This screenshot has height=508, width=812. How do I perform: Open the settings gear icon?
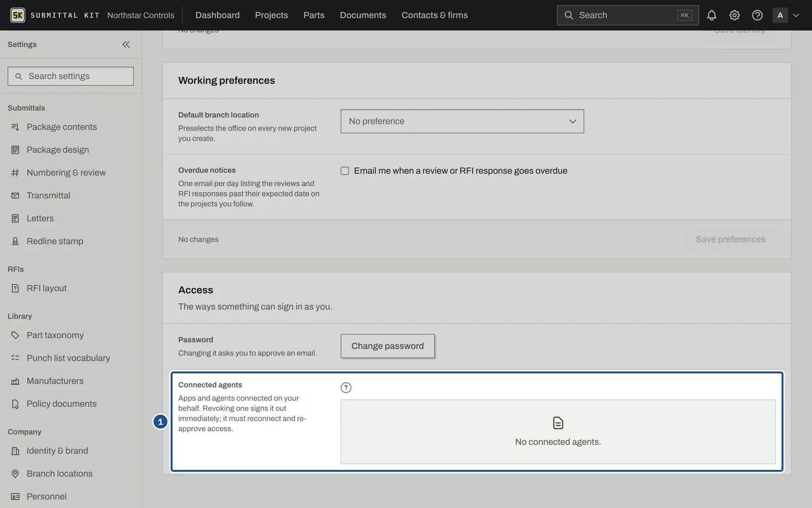[734, 15]
